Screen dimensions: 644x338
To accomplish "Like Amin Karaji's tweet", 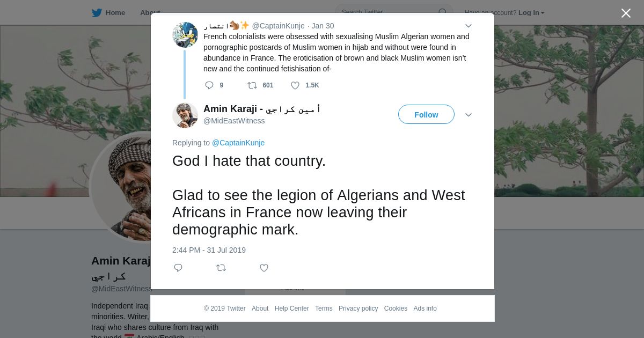I will point(264,268).
